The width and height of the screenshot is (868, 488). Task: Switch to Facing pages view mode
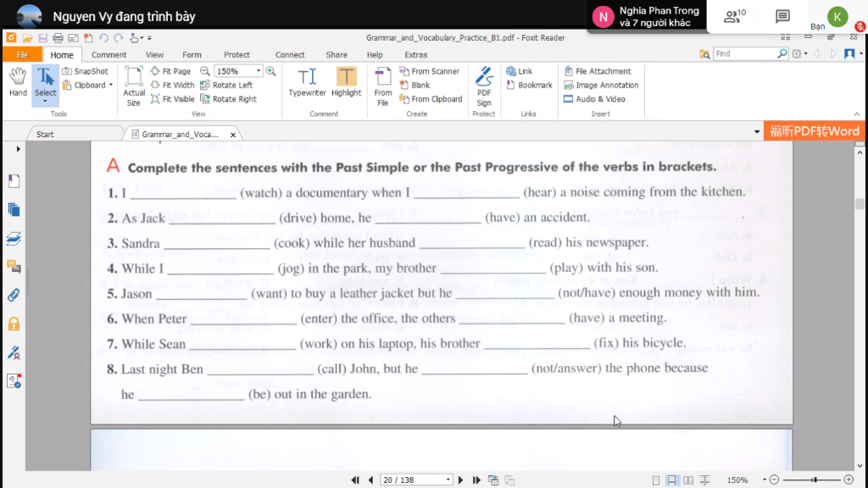(688, 480)
